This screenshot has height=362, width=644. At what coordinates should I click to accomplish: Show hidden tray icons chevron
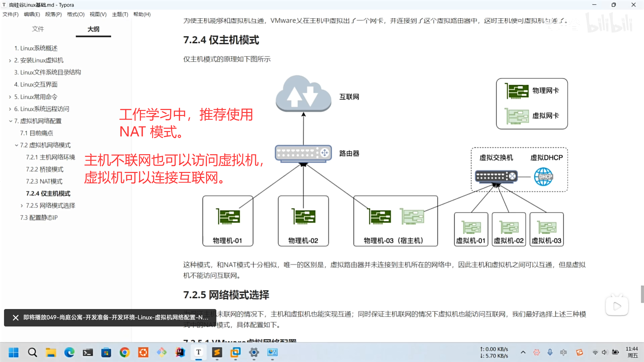[523, 352]
